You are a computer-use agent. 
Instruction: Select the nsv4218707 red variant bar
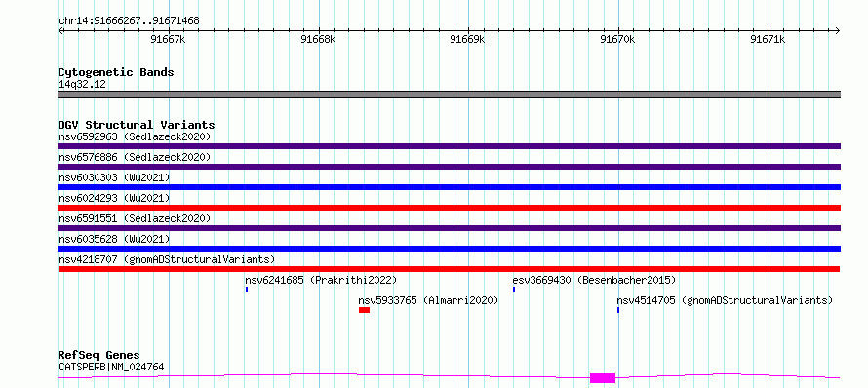pos(449,269)
